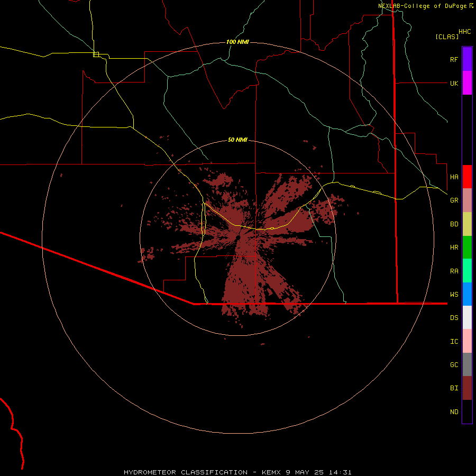Click the HR legend label
Image resolution: width=476 pixels, height=476 pixels.
pyautogui.click(x=454, y=248)
